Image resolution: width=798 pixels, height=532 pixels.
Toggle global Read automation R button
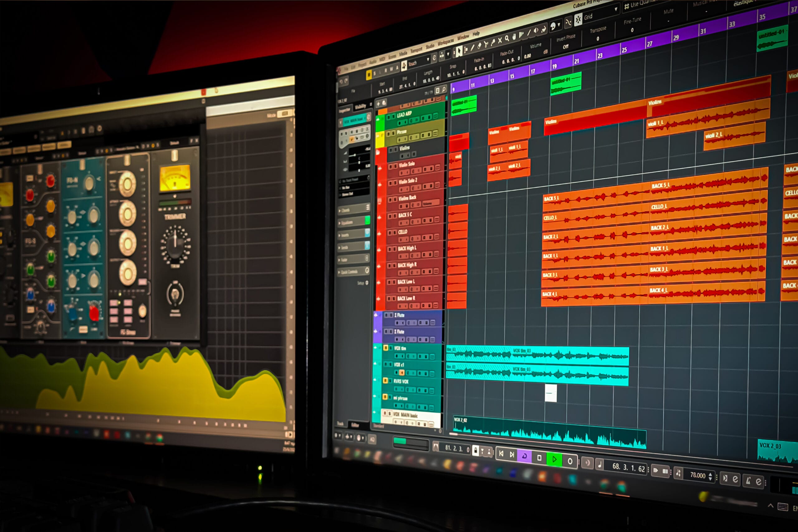coord(385,70)
